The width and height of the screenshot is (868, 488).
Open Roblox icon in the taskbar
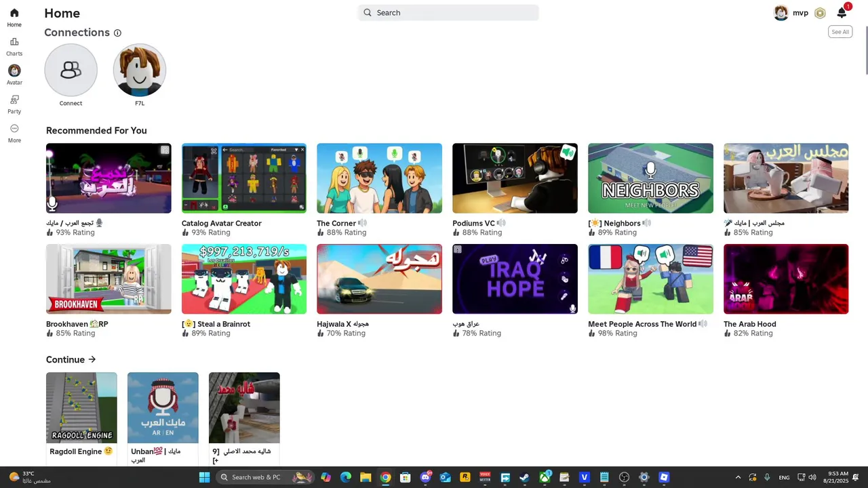coord(664,477)
